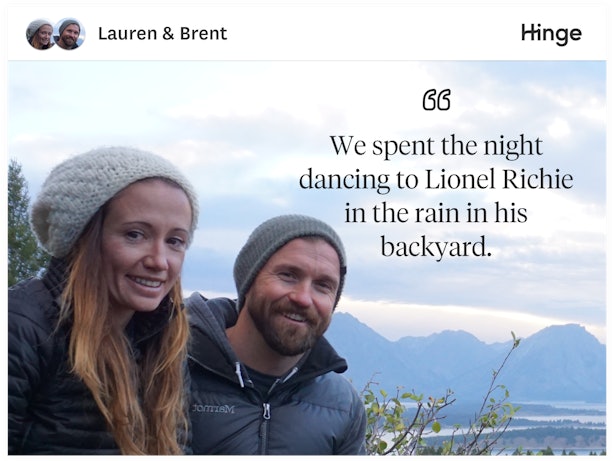The height and width of the screenshot is (461, 614).
Task: Click the bearded man's face in photo
Action: 292,298
